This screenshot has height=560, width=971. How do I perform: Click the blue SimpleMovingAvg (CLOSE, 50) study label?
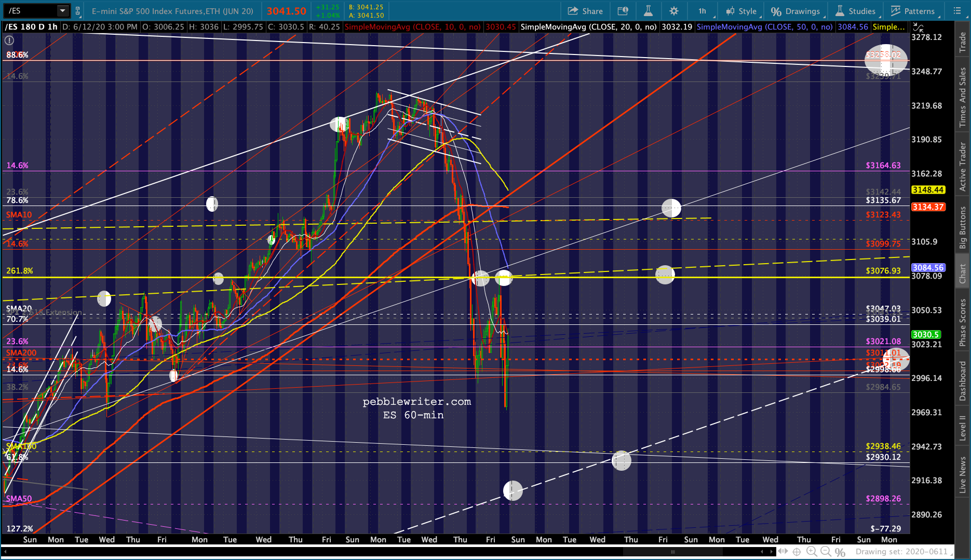[x=765, y=27]
